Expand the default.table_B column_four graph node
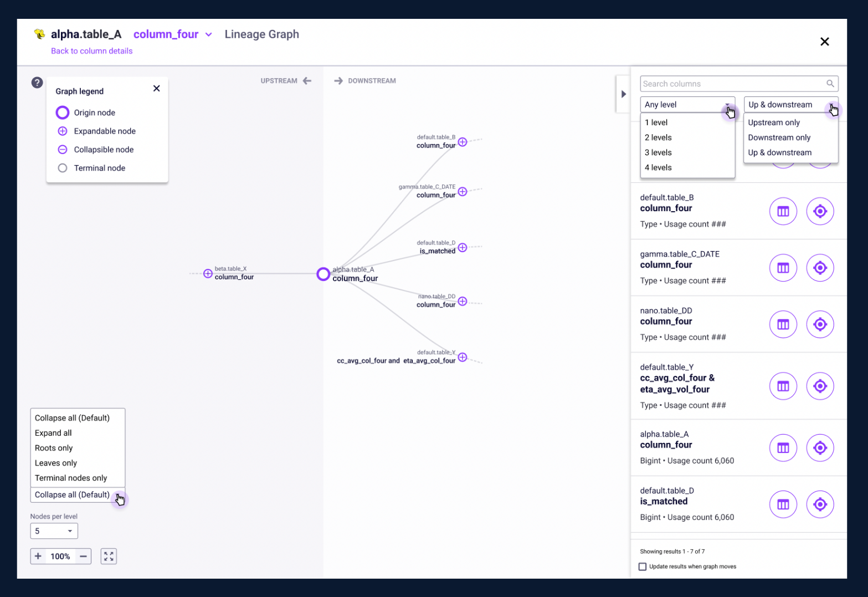 tap(463, 142)
